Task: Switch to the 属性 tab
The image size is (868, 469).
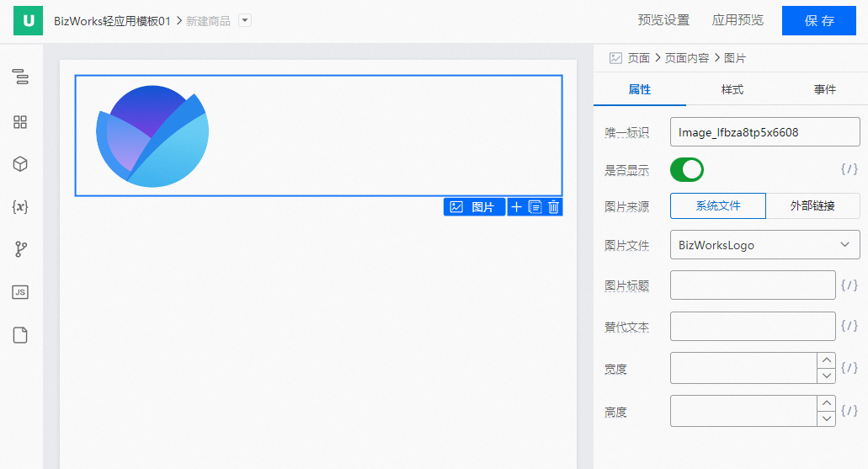Action: [639, 90]
